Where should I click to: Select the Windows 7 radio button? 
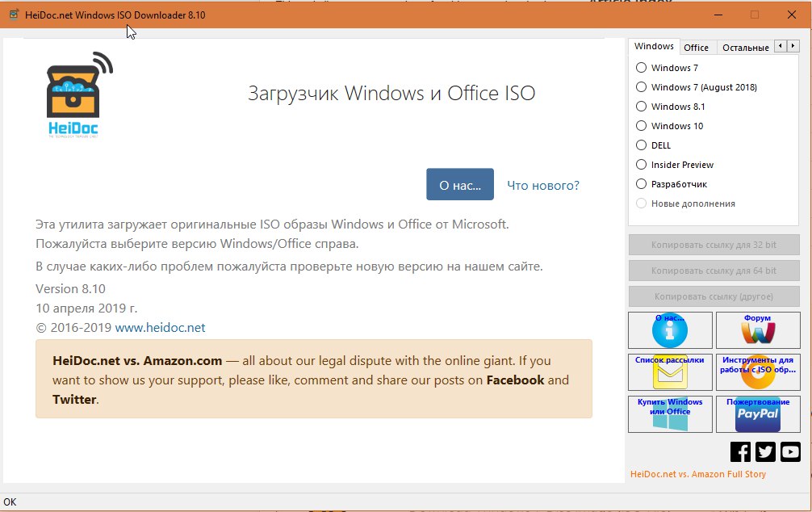click(x=641, y=67)
